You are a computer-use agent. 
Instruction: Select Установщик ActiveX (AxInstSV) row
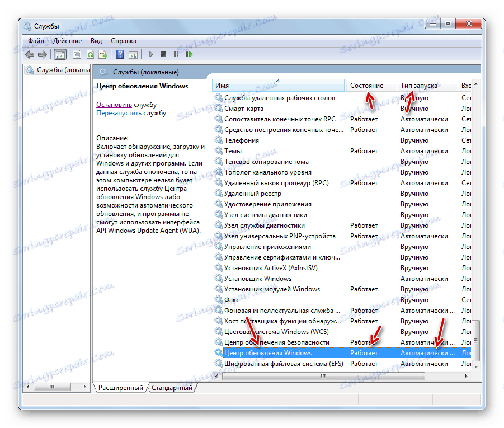342,268
